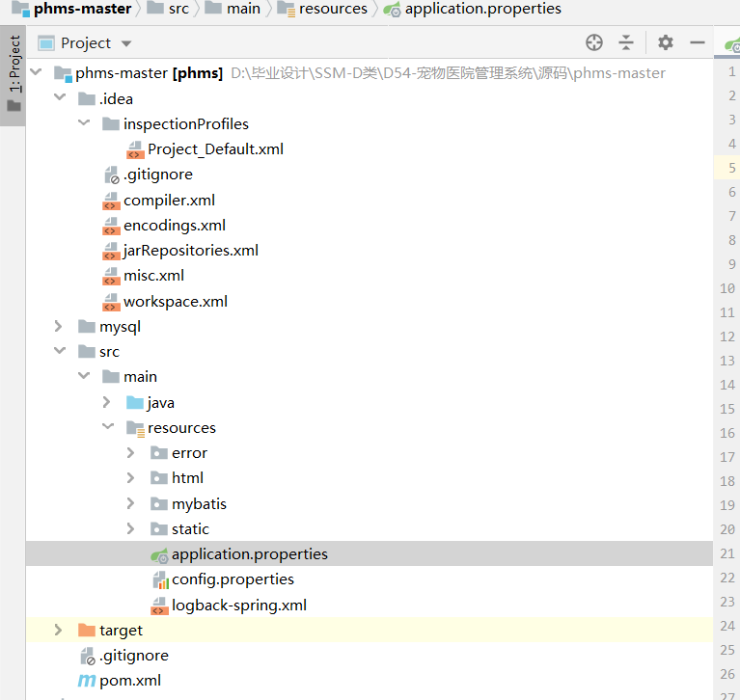
Task: Hide the Project panel with minus icon
Action: pyautogui.click(x=698, y=42)
